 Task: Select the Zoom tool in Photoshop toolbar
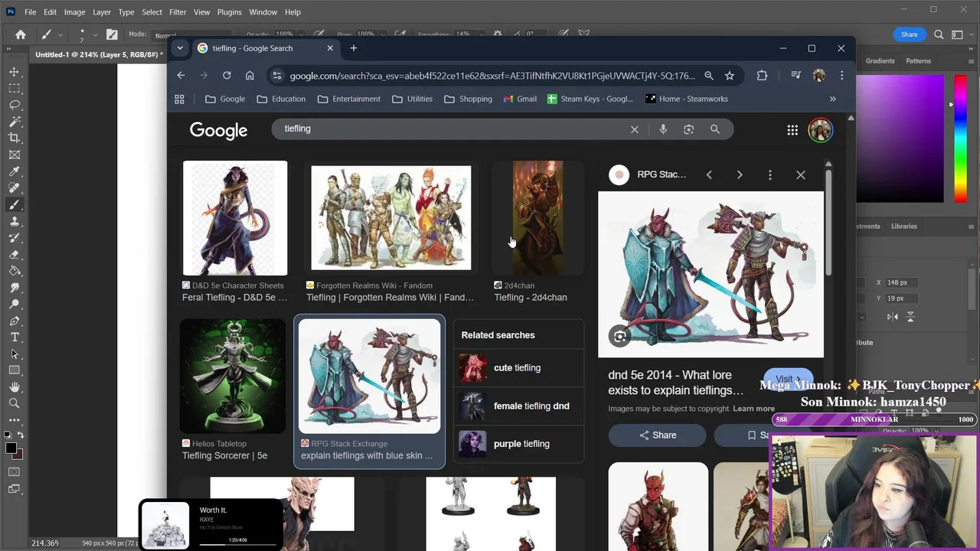coord(15,404)
